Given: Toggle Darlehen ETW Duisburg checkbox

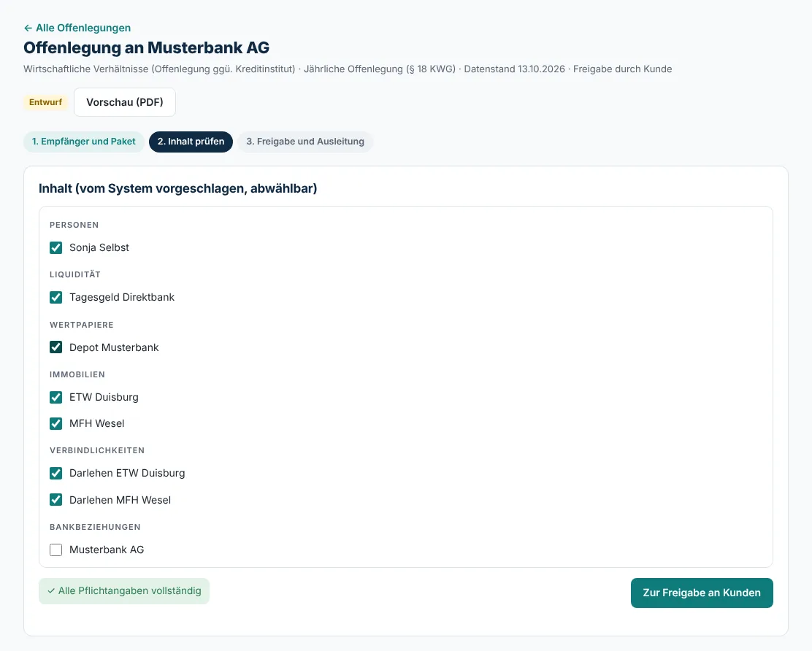Looking at the screenshot, I should click(56, 474).
